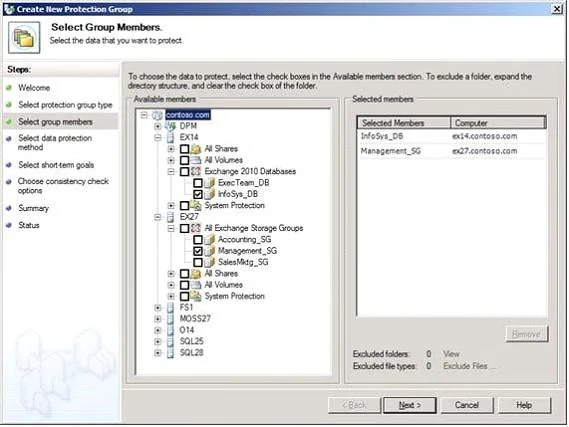Click the wizard header files icon
The height and width of the screenshot is (427, 569).
click(x=24, y=38)
